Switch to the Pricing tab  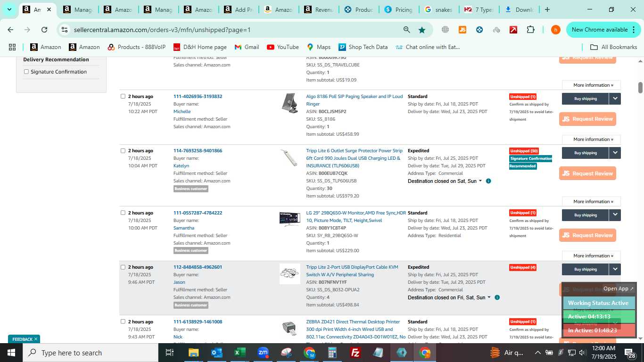coord(398,9)
